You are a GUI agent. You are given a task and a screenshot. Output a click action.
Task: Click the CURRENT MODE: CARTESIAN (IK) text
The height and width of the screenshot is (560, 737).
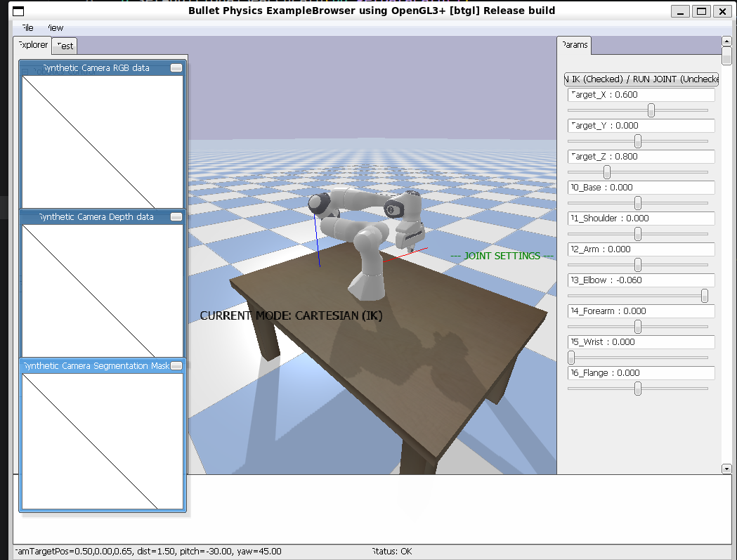[291, 315]
